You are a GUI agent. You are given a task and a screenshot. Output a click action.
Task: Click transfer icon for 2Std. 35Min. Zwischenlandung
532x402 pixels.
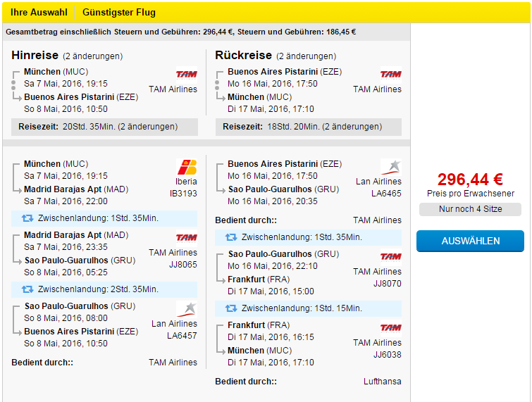point(27,289)
